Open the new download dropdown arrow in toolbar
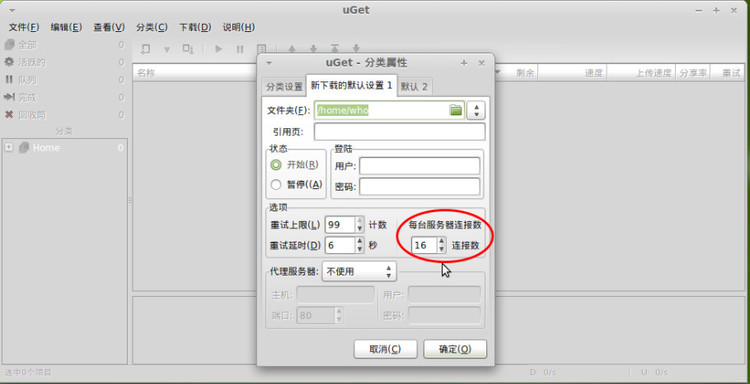Viewport: 750px width, 384px height. [x=167, y=49]
